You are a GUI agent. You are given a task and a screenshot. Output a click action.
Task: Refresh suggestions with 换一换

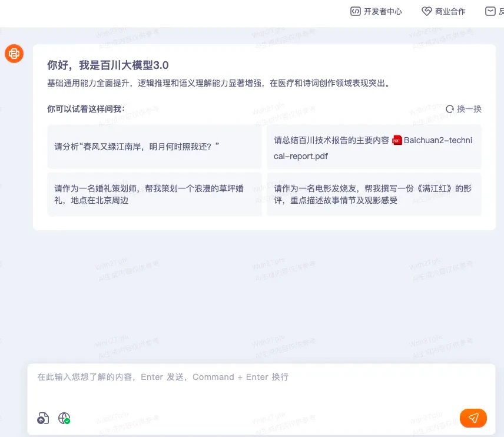(x=463, y=109)
